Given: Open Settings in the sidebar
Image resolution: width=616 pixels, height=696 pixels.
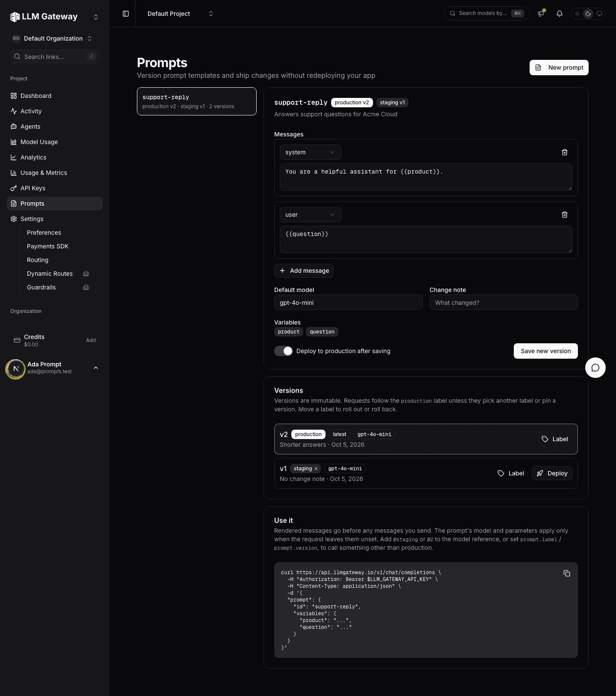Looking at the screenshot, I should [55, 219].
